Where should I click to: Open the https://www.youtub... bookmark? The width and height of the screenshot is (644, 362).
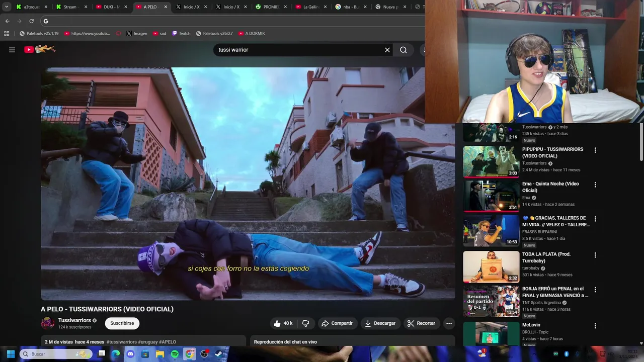coord(87,33)
